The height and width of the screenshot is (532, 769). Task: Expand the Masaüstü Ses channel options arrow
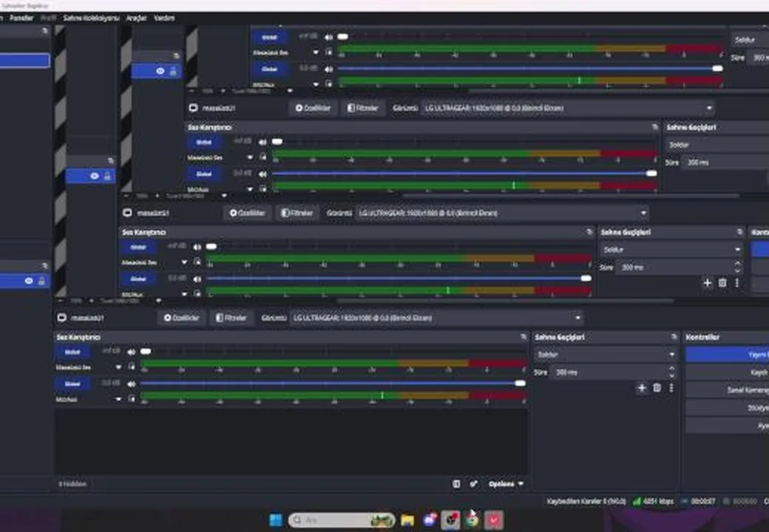click(118, 367)
